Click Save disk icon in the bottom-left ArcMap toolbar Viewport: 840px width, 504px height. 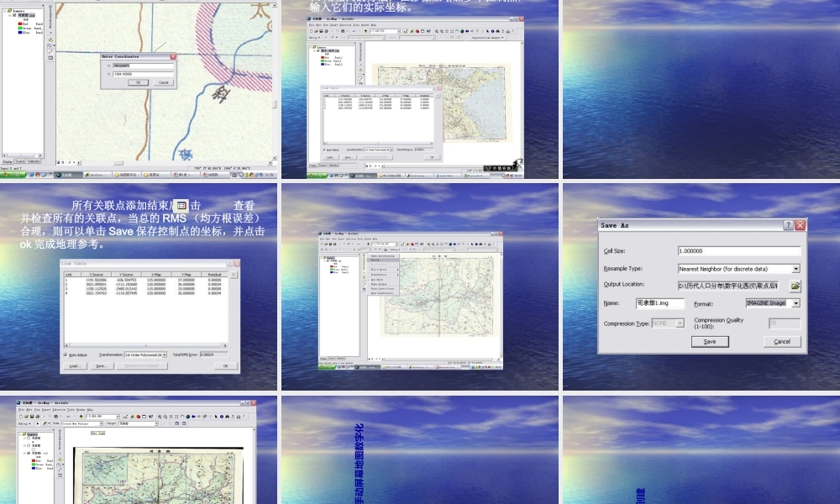click(x=32, y=417)
